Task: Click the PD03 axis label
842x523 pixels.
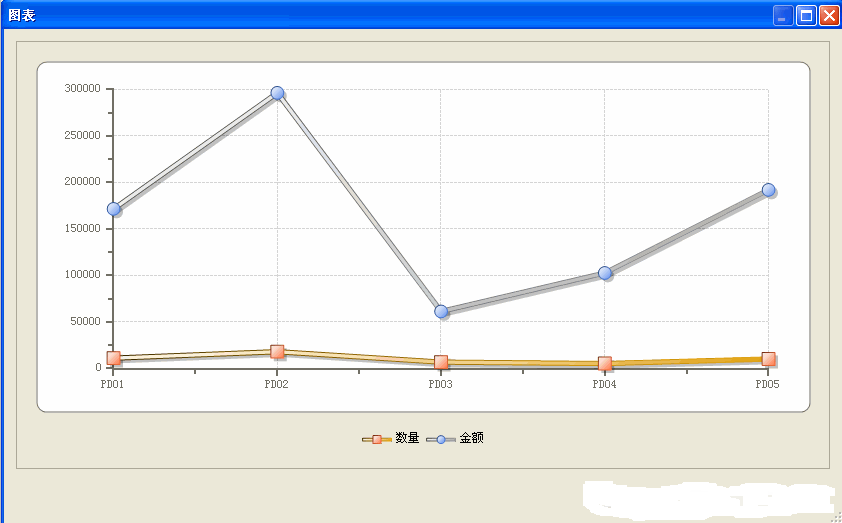Action: tap(440, 384)
